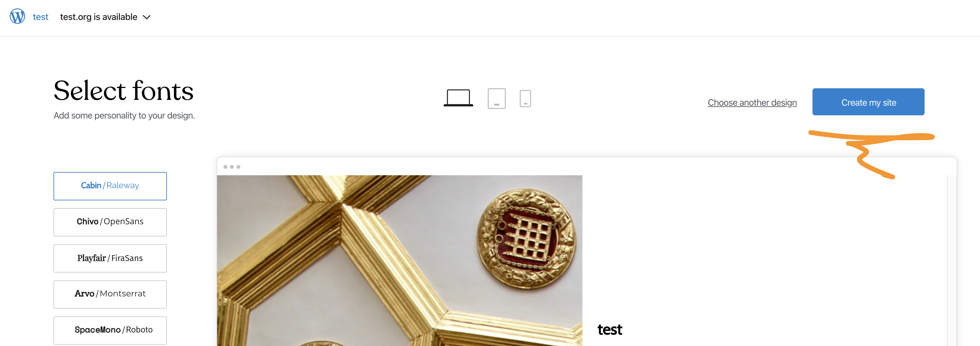Viewport: 980px width, 346px height.
Task: Select the Cabin / Raleway font pairing
Action: [110, 186]
